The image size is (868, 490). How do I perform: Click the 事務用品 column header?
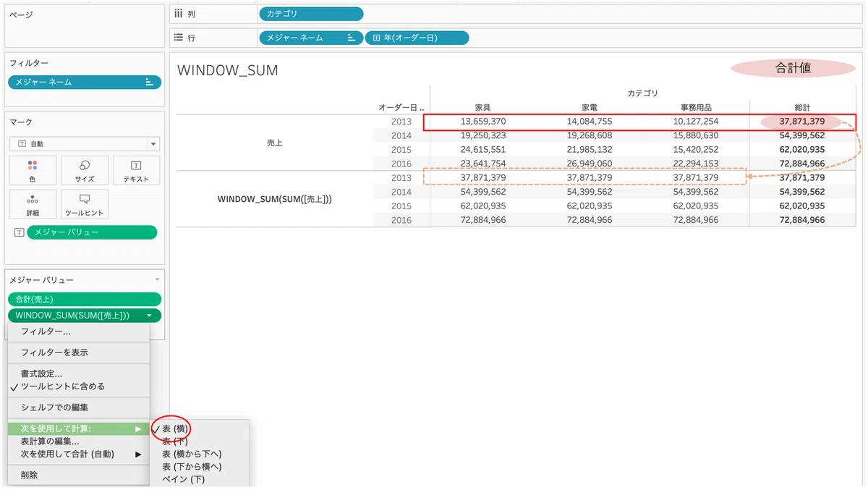[x=696, y=107]
